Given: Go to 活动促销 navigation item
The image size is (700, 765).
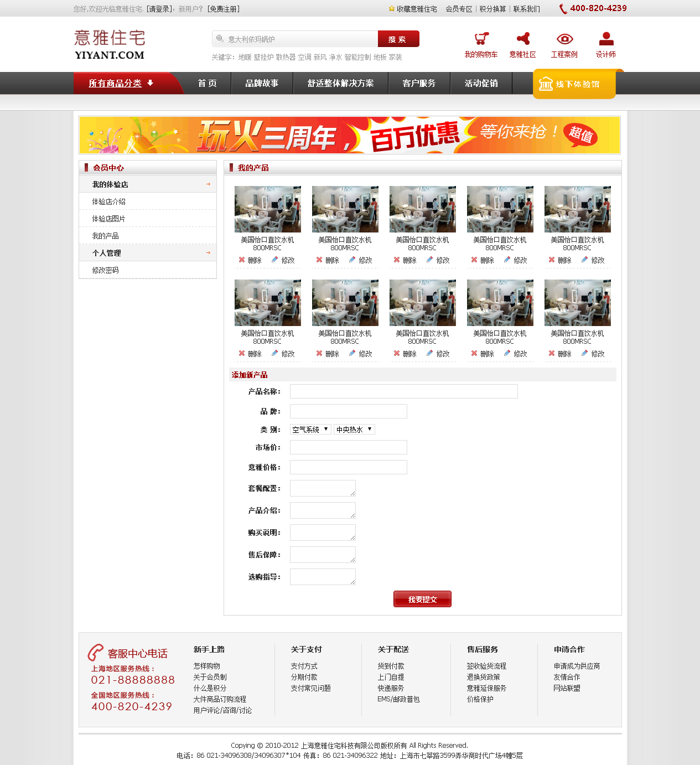Looking at the screenshot, I should [481, 83].
